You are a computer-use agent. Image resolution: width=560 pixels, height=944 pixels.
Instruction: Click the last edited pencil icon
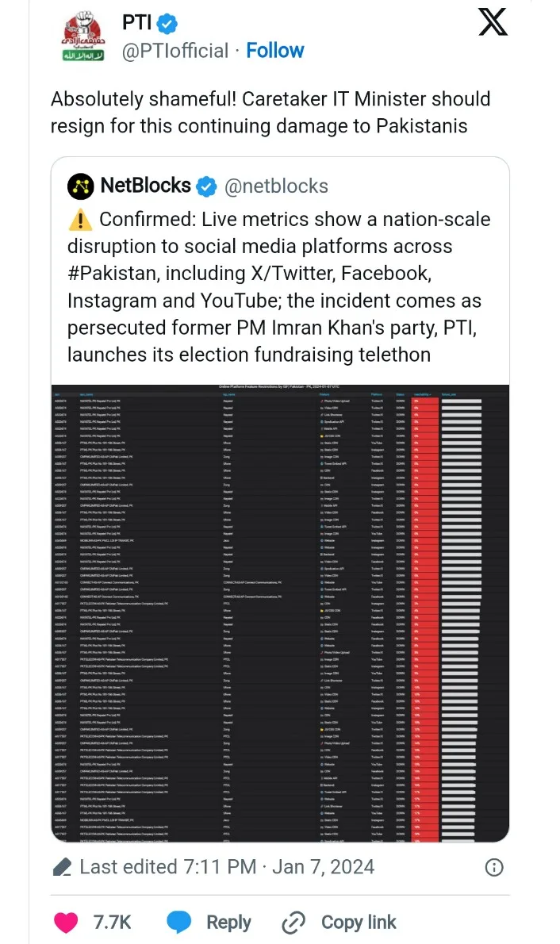point(63,868)
